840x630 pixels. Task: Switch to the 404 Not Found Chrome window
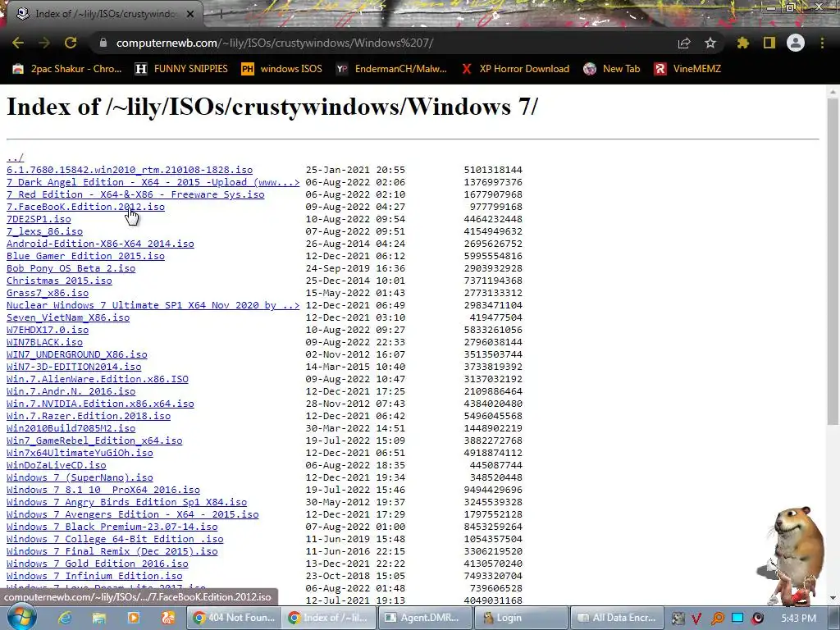[234, 618]
